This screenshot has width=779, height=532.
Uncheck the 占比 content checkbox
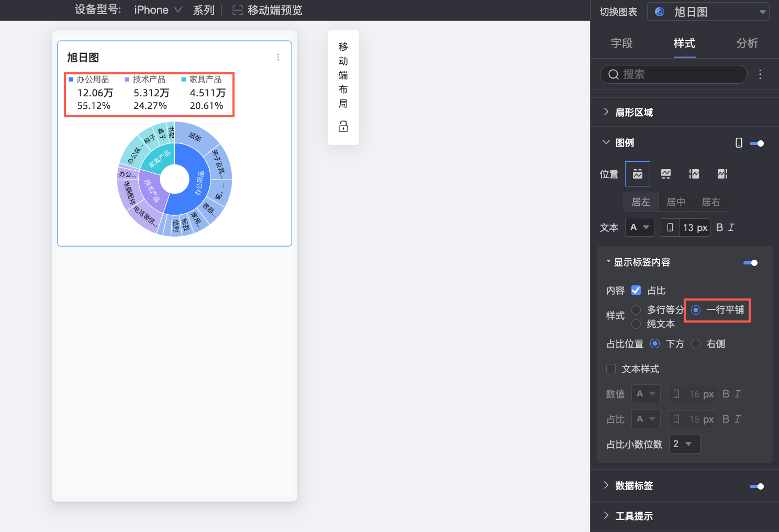(636, 290)
